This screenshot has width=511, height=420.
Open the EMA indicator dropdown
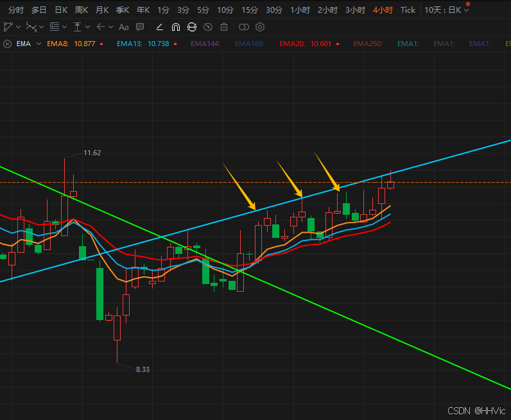[39, 44]
